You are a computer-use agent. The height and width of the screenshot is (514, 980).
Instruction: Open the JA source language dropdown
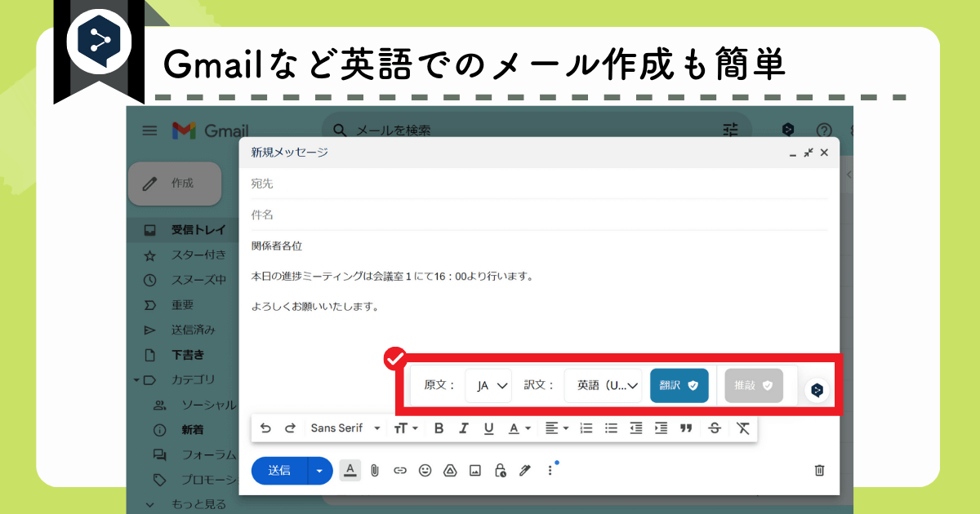(x=488, y=385)
